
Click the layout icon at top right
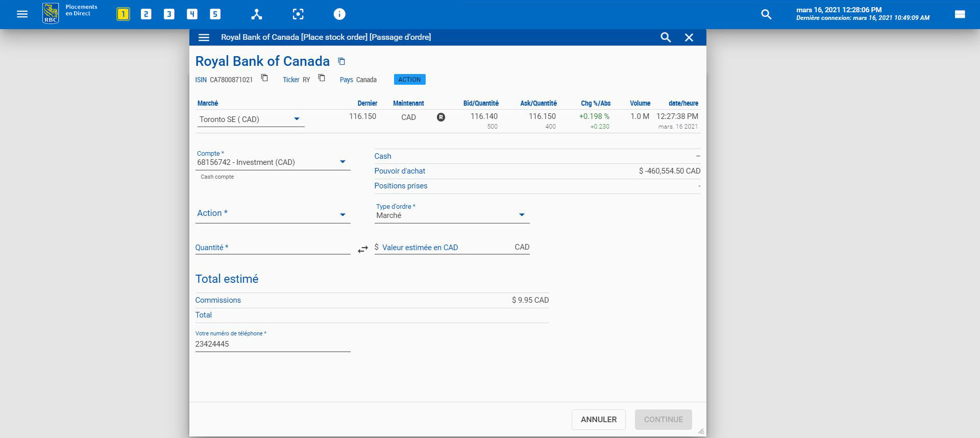pos(960,14)
